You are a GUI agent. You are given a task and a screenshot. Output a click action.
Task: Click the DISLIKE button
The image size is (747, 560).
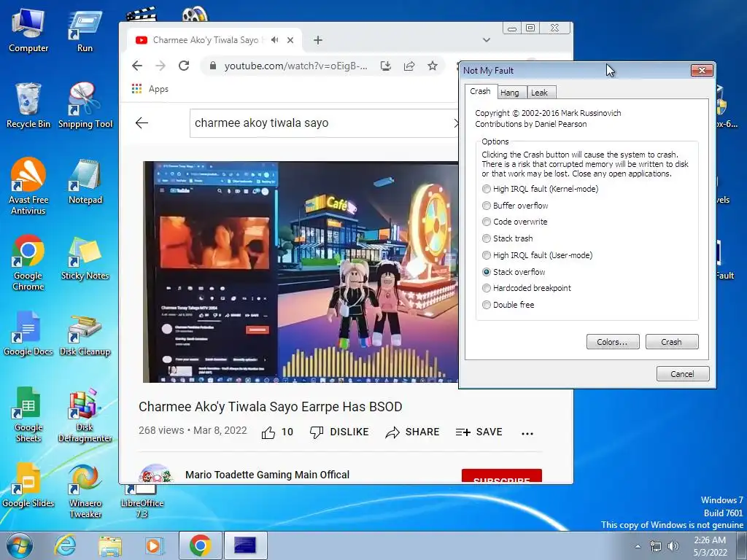(x=339, y=432)
